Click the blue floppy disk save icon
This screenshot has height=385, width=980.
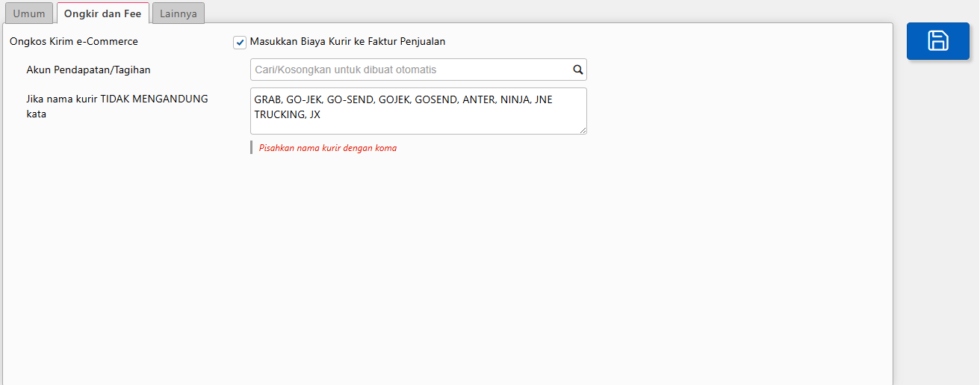[937, 41]
